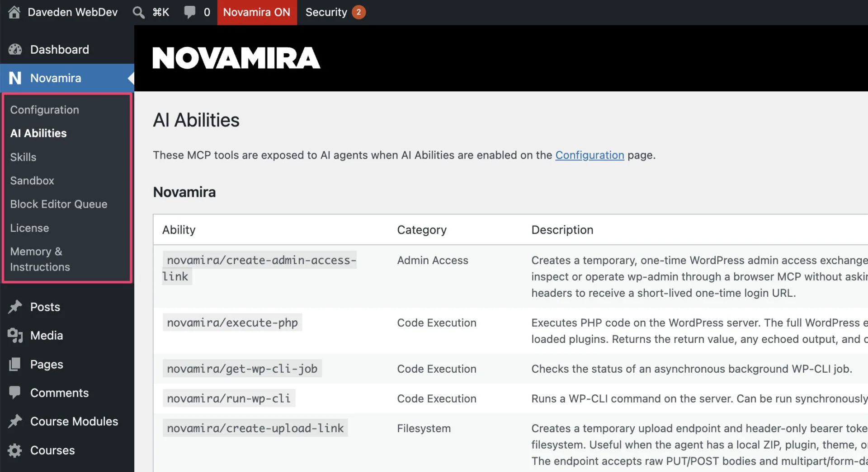
Task: Select the novamira/execute-php ability name
Action: pos(232,322)
